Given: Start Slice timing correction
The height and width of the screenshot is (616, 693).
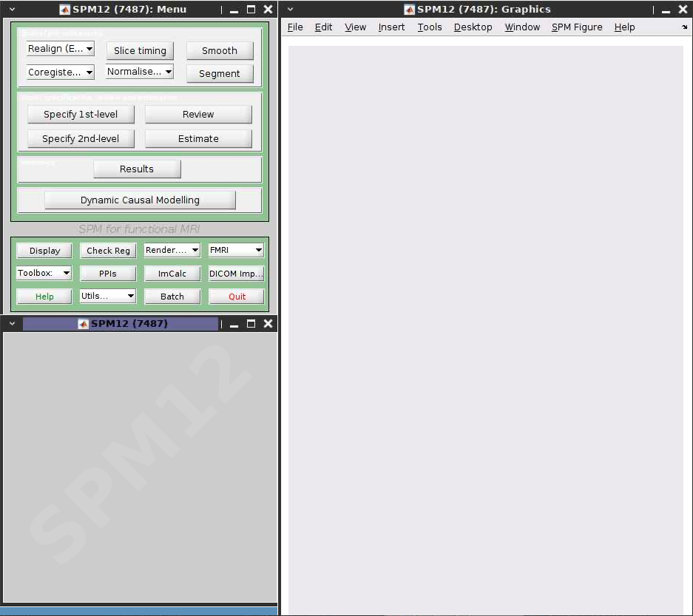Looking at the screenshot, I should coord(140,51).
